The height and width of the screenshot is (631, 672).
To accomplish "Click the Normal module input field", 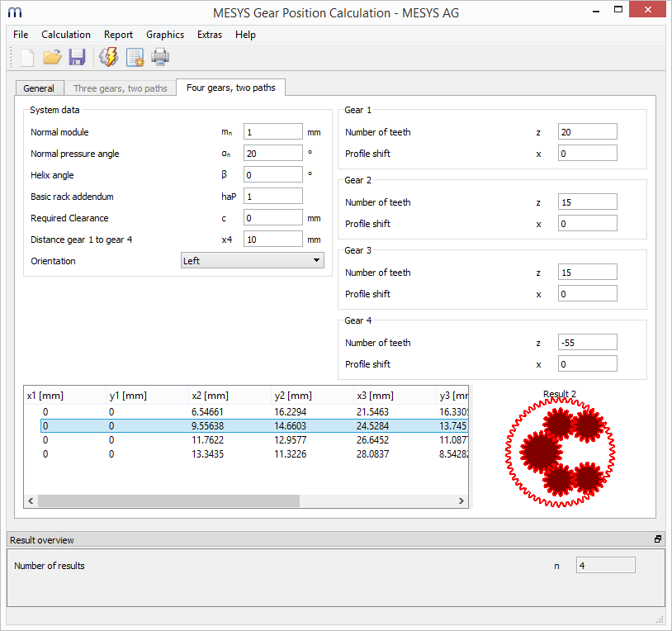I will (x=272, y=132).
